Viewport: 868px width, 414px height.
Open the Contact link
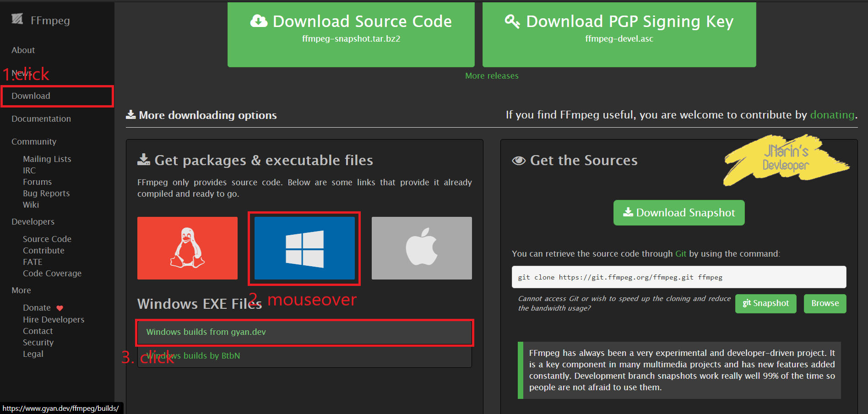[38, 331]
